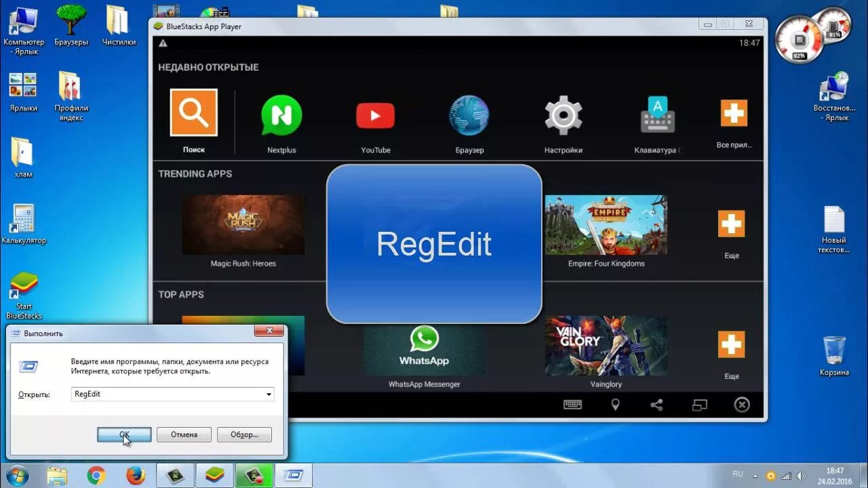This screenshot has width=868, height=488.
Task: Launch Firefox from the taskbar
Action: [136, 476]
